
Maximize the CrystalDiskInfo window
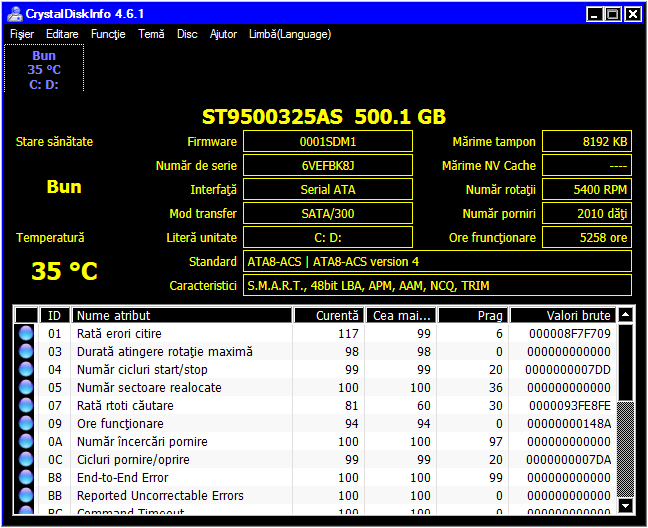point(613,14)
